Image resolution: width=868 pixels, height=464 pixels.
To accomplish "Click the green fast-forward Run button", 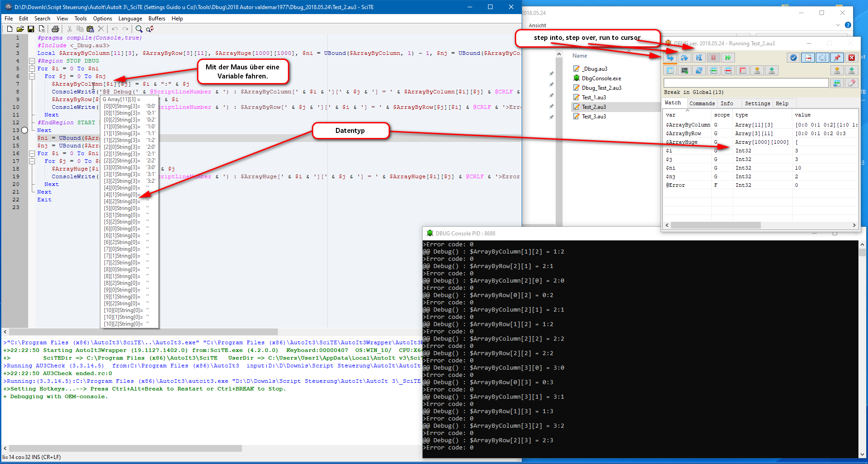I will [728, 58].
